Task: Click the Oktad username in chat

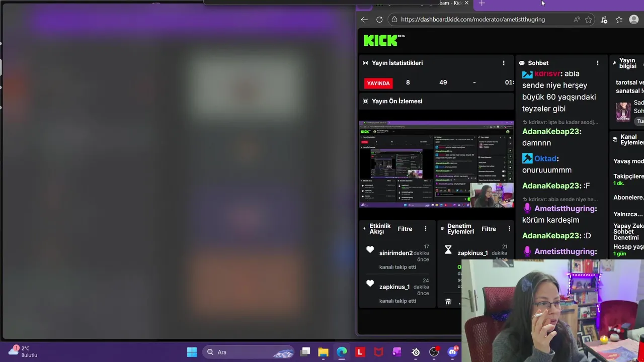Action: (x=545, y=158)
